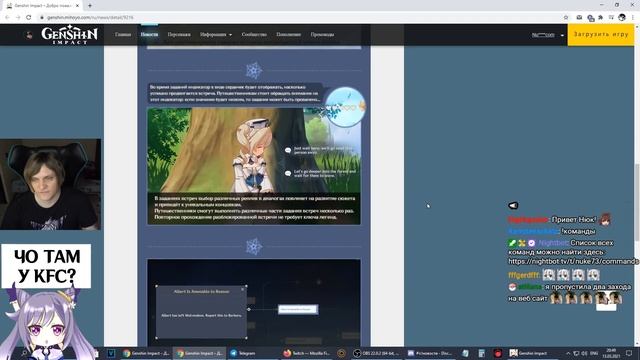The width and height of the screenshot is (640, 360).
Task: Open Genshin Impact game taskbar item
Action: (x=529, y=353)
